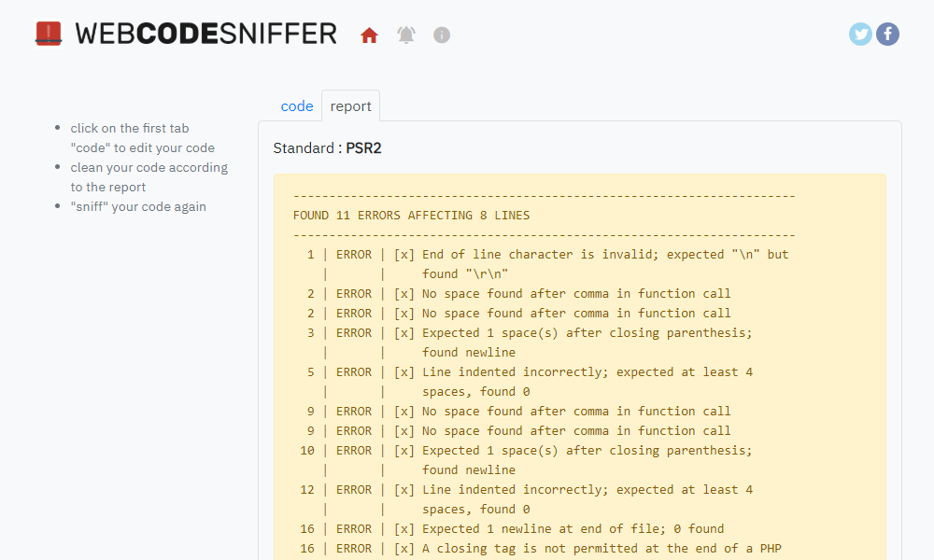Select the gray circular info button
Viewport: 934px width, 560px height.
[x=441, y=35]
